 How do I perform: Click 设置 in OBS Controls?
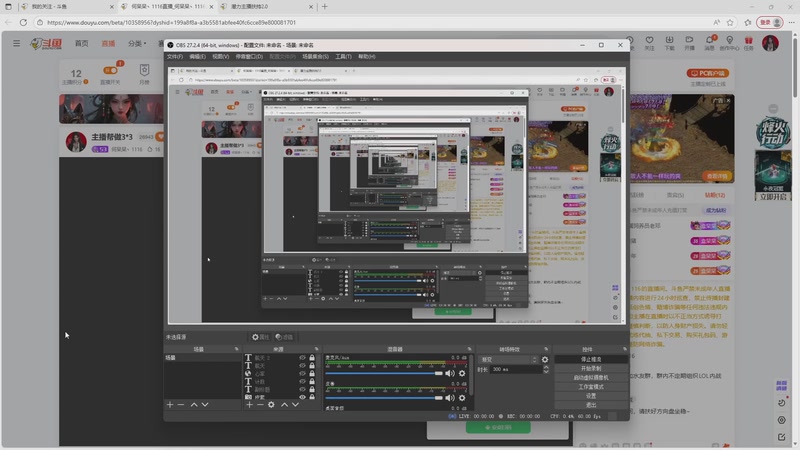click(x=591, y=396)
